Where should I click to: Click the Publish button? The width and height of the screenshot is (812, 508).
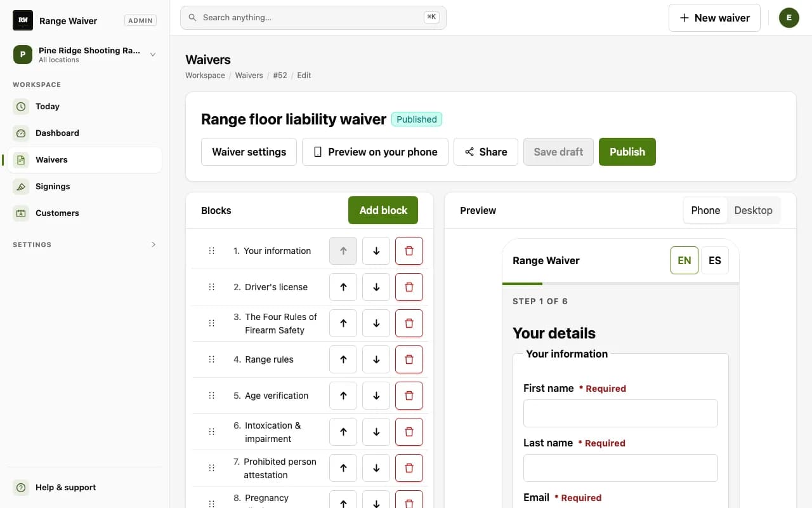pos(627,152)
